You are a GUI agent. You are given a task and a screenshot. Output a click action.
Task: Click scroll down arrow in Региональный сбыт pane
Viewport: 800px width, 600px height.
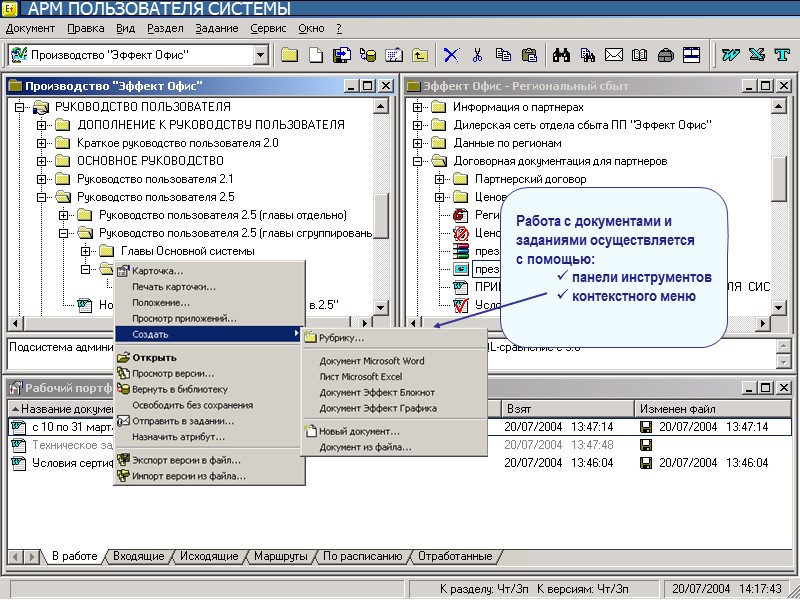[x=779, y=307]
